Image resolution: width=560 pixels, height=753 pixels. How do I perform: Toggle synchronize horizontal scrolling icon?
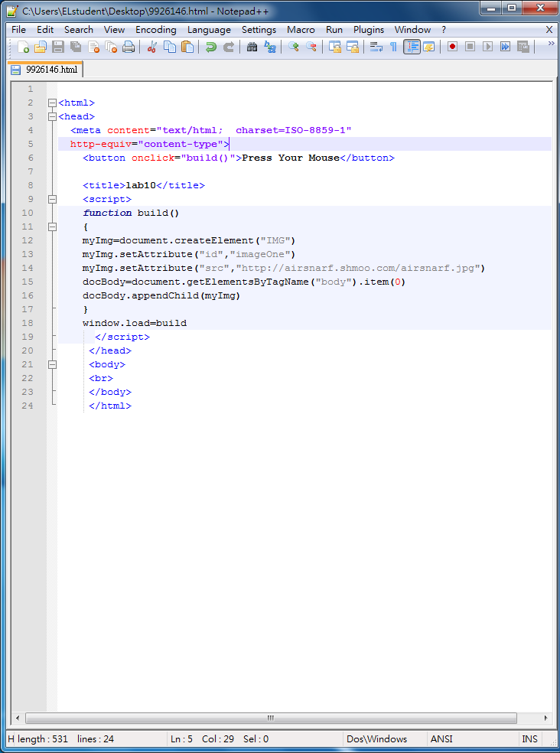coord(353,47)
